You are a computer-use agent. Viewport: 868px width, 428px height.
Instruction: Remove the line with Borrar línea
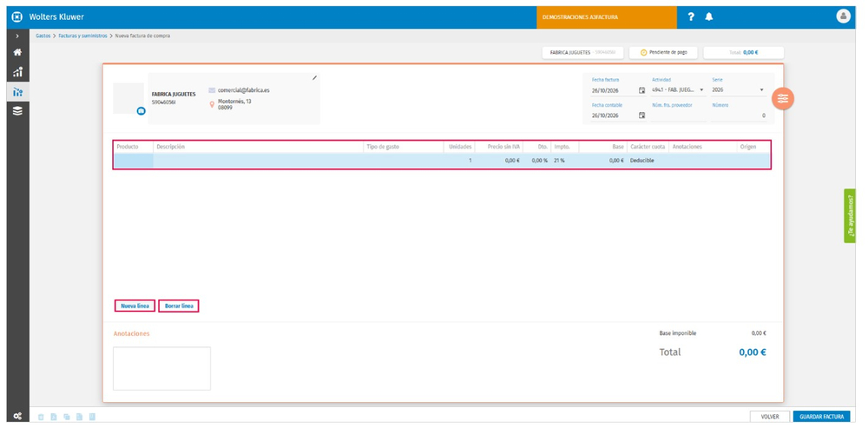(179, 306)
